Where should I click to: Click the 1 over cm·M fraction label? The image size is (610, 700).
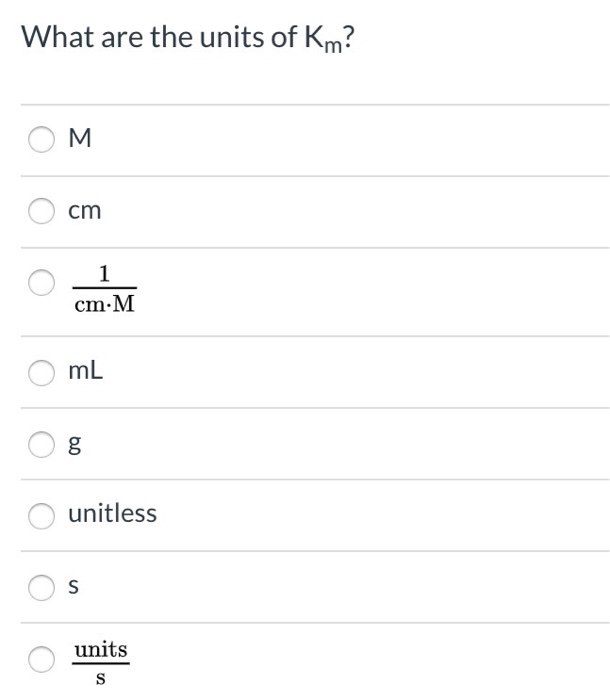104,289
